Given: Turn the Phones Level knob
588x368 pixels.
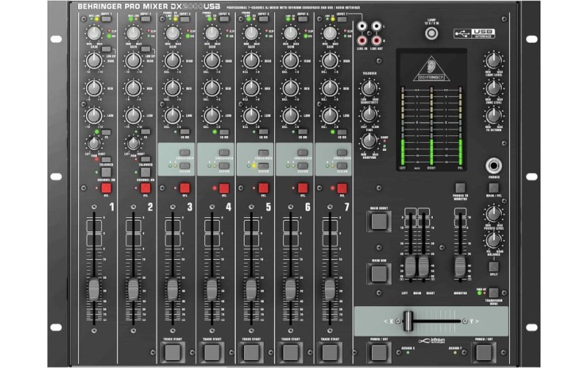Looking at the screenshot, I should [x=493, y=213].
